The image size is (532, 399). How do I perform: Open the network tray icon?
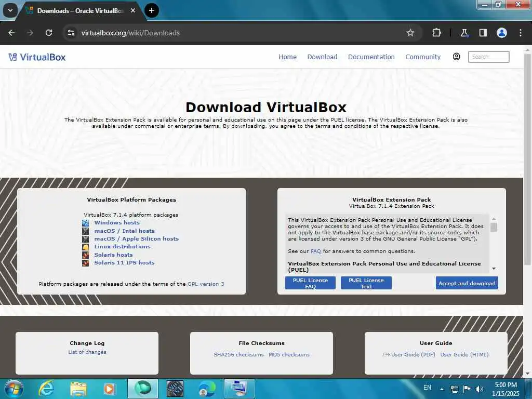pos(454,389)
